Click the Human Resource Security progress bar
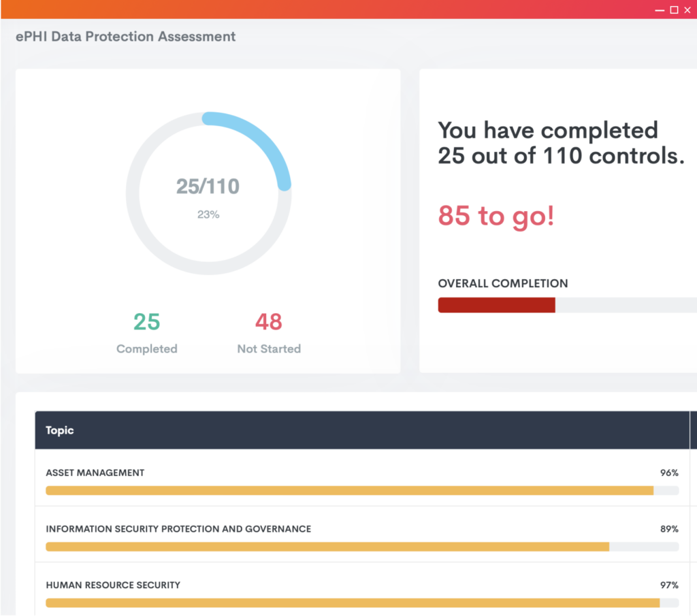The height and width of the screenshot is (616, 697). click(x=361, y=602)
